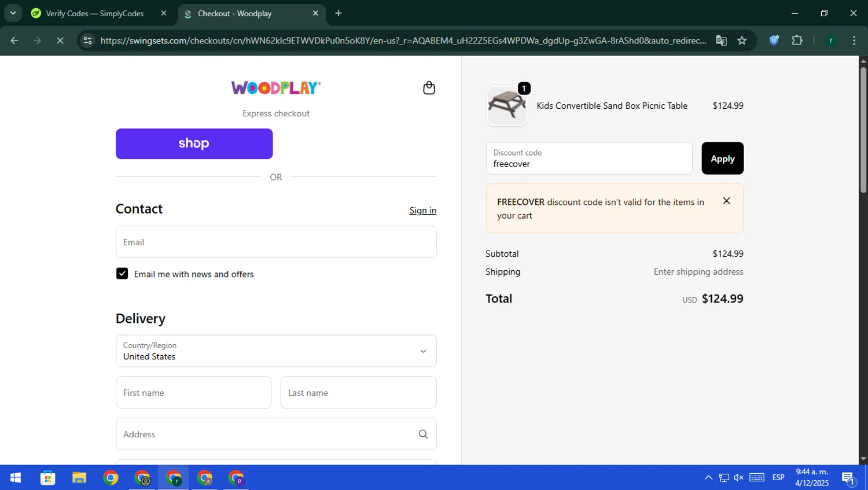This screenshot has height=490, width=868.
Task: Uncheck Email me with news and offers
Action: [122, 274]
